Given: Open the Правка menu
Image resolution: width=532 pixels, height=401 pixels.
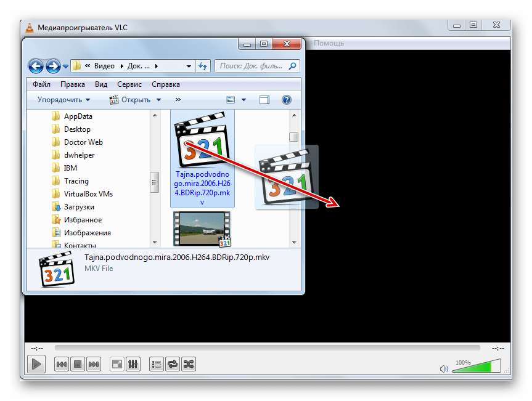Looking at the screenshot, I should pos(73,84).
